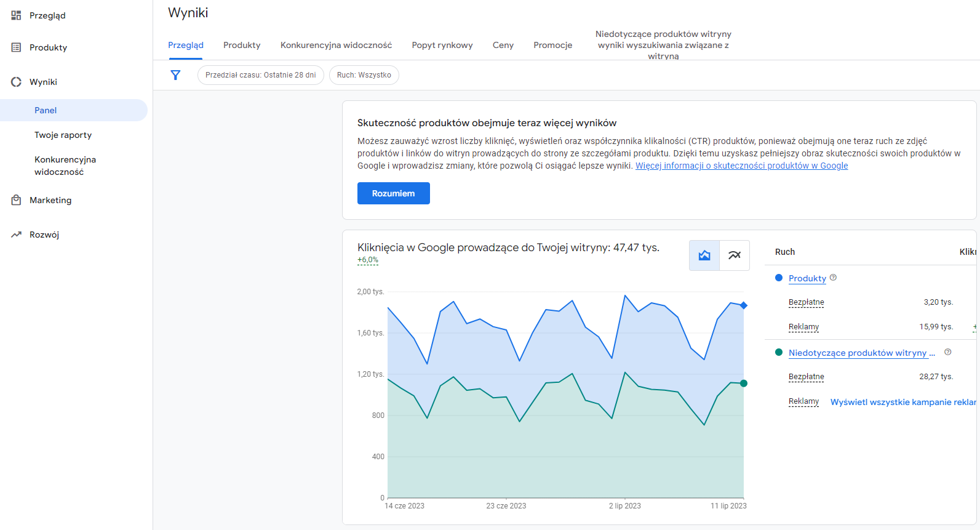
Task: Click help icon next to Niedotyczące produktów witryny
Action: point(947,352)
